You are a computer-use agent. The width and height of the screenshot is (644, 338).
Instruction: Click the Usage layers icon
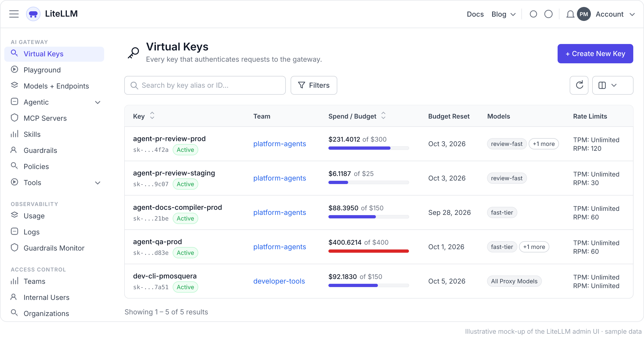tap(14, 215)
